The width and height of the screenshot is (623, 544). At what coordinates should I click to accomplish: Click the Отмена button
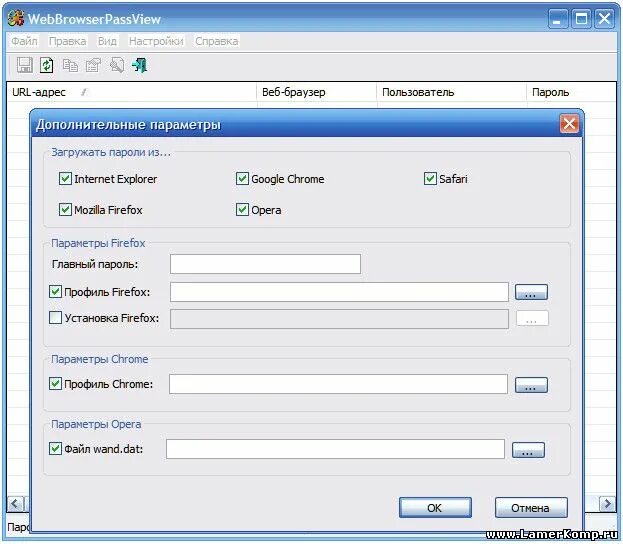531,507
